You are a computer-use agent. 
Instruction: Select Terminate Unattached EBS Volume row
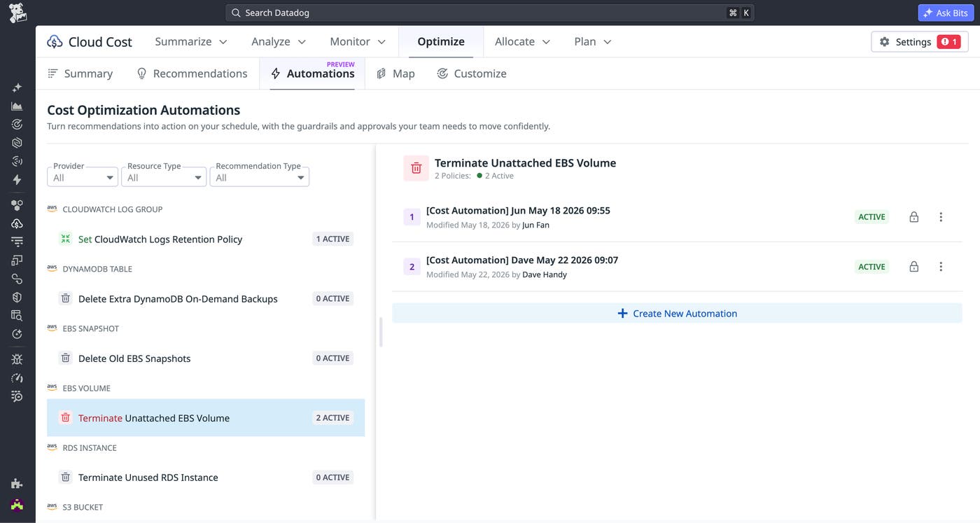[206, 418]
